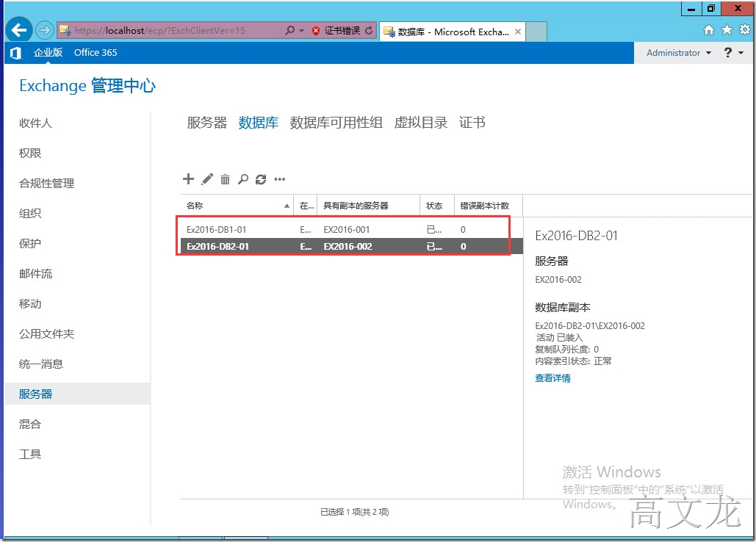Click the 错误副本计数 column header
Image resolution: width=756 pixels, height=542 pixels.
point(489,206)
